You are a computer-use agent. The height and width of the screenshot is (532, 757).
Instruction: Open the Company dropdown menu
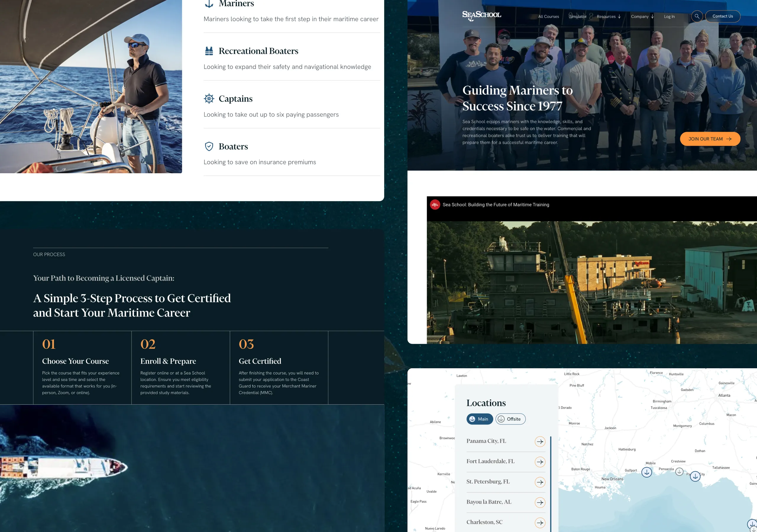pyautogui.click(x=642, y=16)
